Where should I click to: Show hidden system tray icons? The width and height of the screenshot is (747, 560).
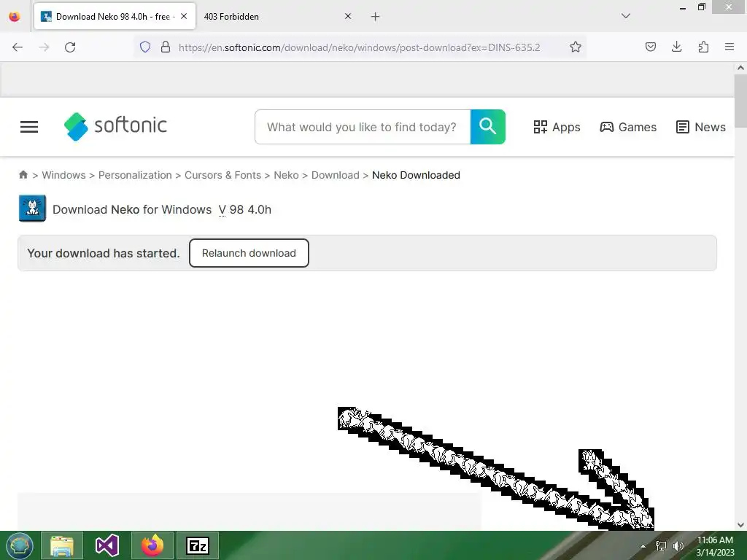point(643,546)
